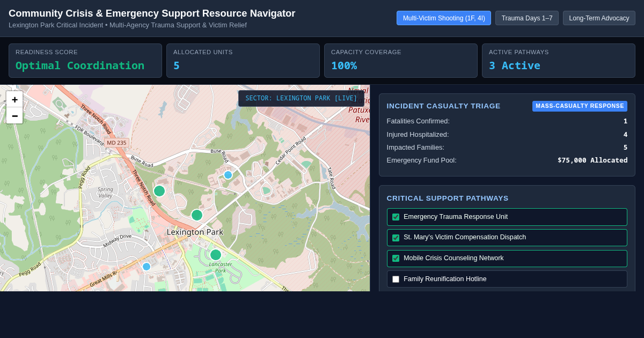This screenshot has width=644, height=338.
Task: Click green marker above Lexington Park label
Action: coord(197,215)
